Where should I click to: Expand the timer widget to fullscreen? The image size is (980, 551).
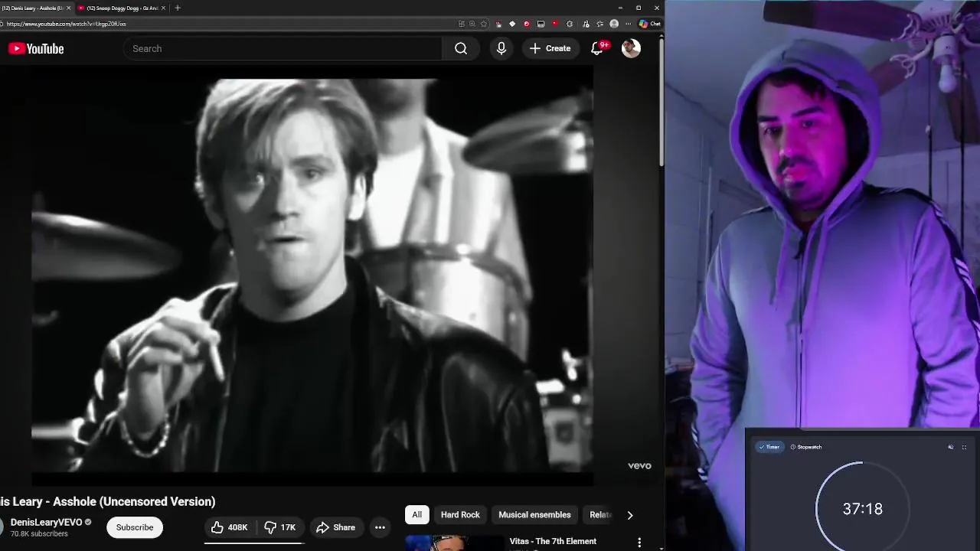pyautogui.click(x=964, y=447)
